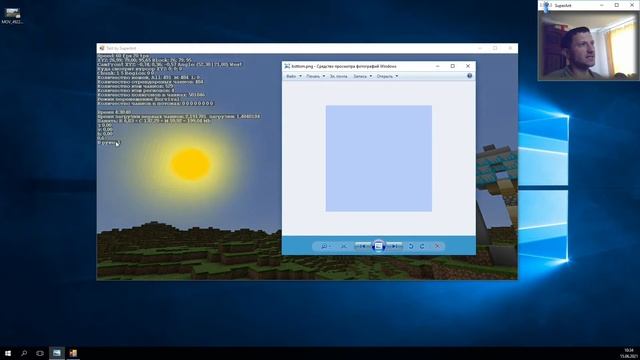
Task: Maximize the photo viewer window
Action: (x=453, y=66)
